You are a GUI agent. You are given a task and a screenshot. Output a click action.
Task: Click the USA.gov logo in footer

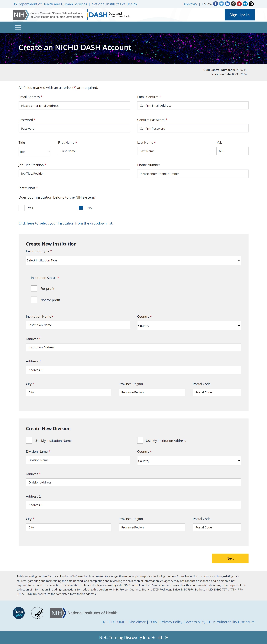point(19,613)
